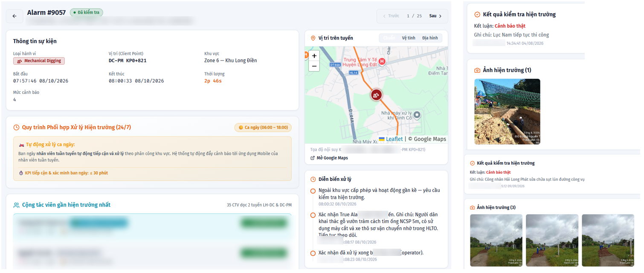Go to next alarm with Sau
The height and width of the screenshot is (273, 644).
435,16
